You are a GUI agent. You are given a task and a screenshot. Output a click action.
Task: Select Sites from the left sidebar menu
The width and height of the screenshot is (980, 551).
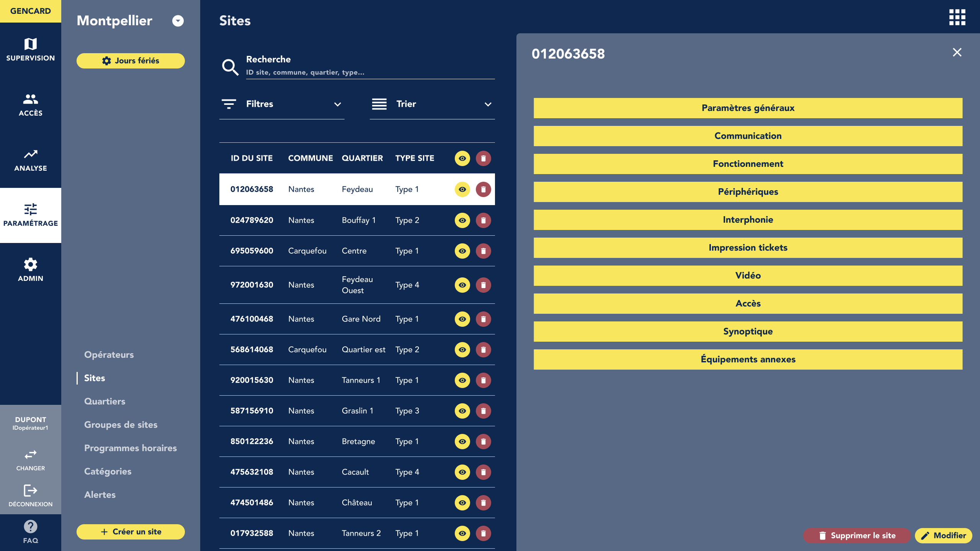pyautogui.click(x=94, y=377)
